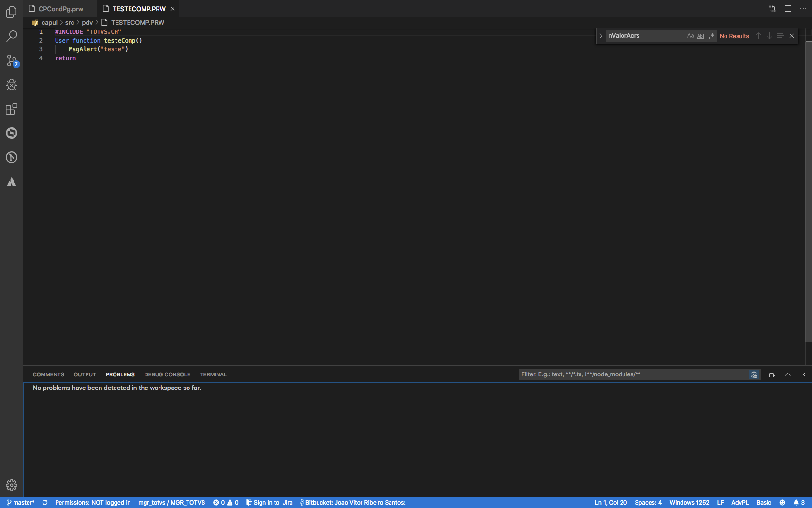Collapse the Problems panel
812x508 pixels.
point(787,374)
